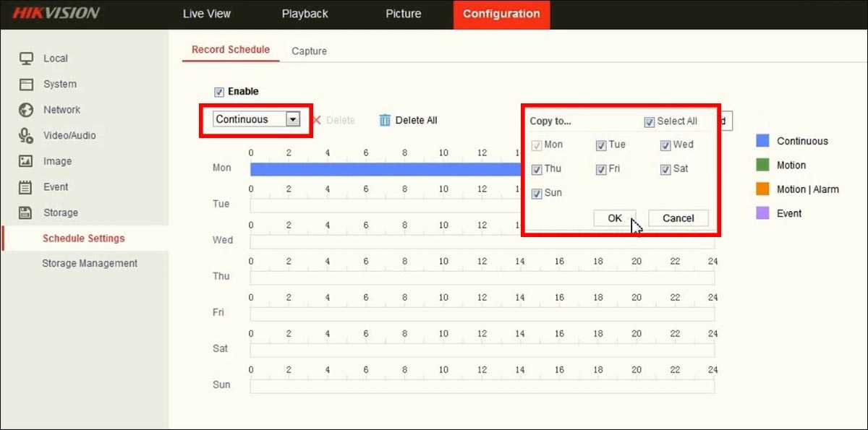Click the Image picture icon in sidebar
The image size is (868, 430).
click(26, 161)
